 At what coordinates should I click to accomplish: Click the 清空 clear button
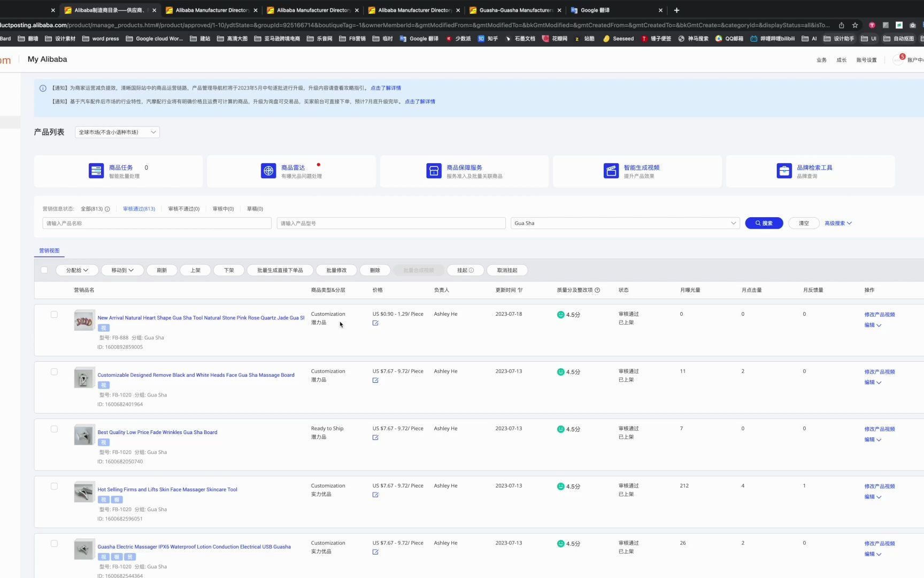[x=804, y=223]
